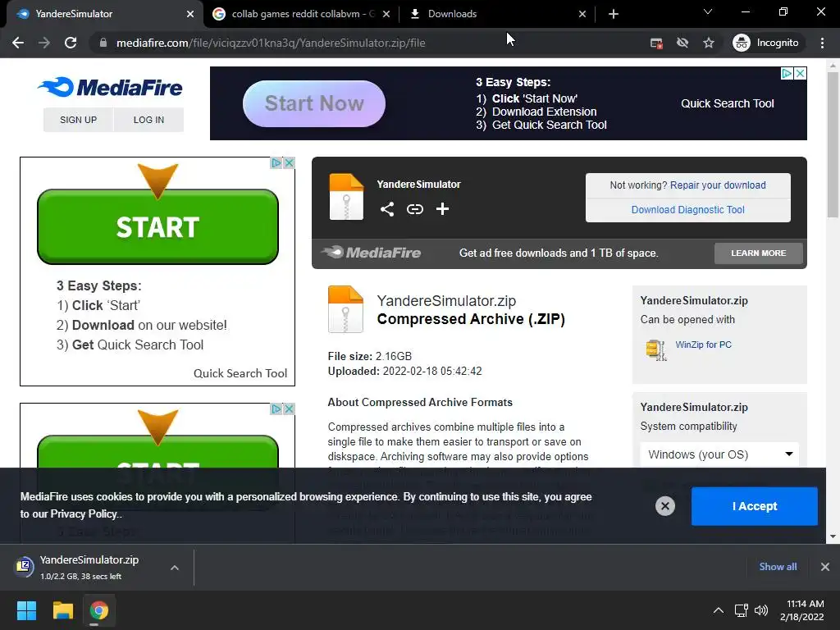The width and height of the screenshot is (840, 630).
Task: Open File Explorer from taskbar
Action: pyautogui.click(x=62, y=610)
